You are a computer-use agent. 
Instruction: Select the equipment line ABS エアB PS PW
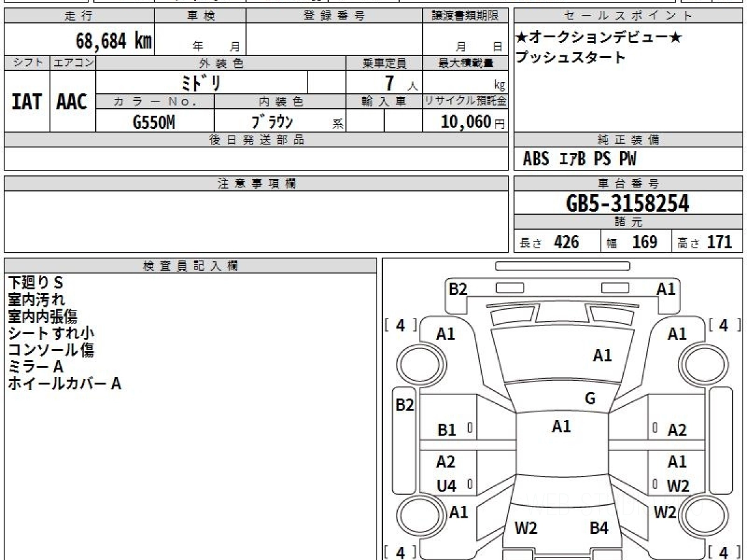[580, 159]
